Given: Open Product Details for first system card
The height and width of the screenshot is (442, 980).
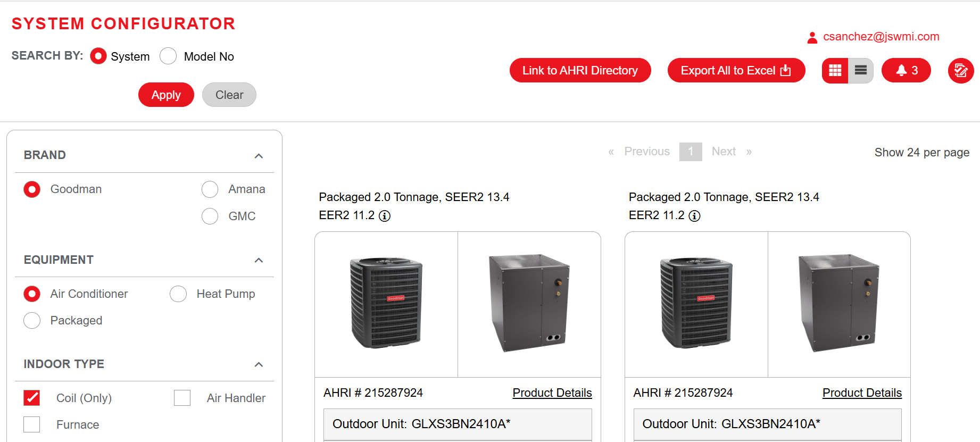Looking at the screenshot, I should coord(552,393).
